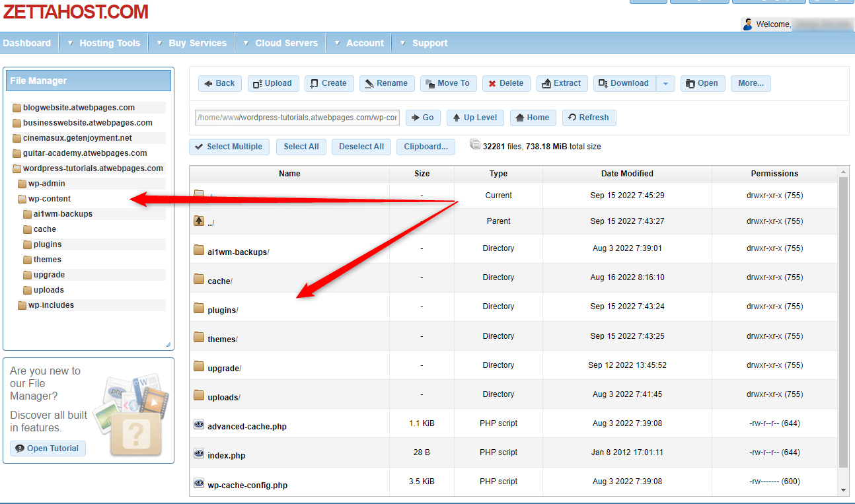Open the More... options menu
The height and width of the screenshot is (504, 855).
tap(751, 83)
